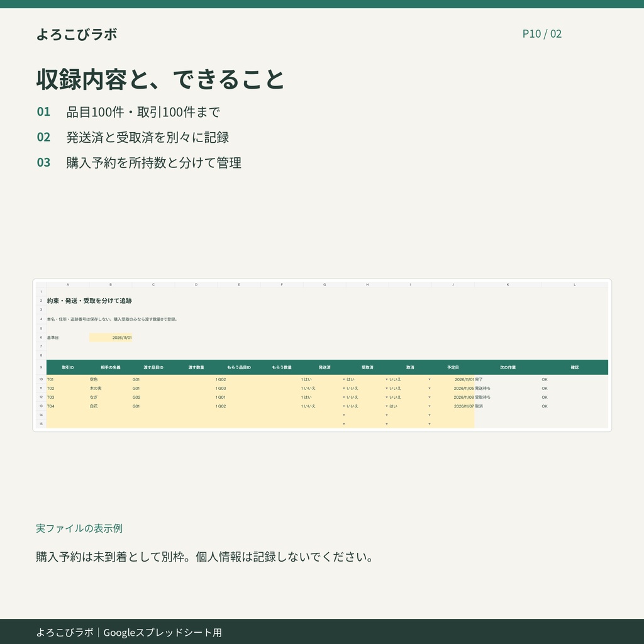Select the OK cell in row T04
The height and width of the screenshot is (644, 644).
(575, 406)
